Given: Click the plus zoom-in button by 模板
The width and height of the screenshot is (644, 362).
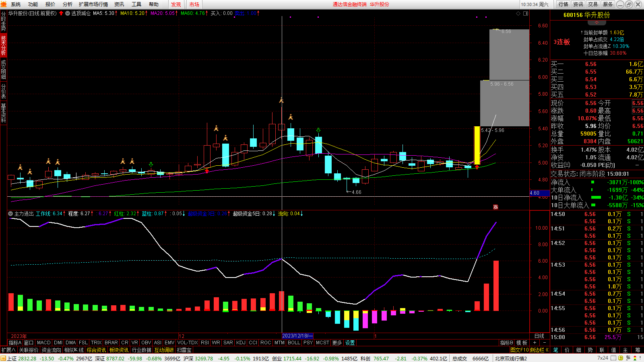Looking at the screenshot, I should tap(535, 343).
